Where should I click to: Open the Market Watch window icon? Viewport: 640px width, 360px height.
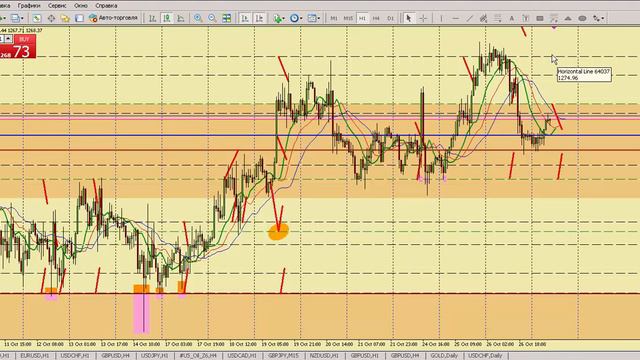coord(37,18)
